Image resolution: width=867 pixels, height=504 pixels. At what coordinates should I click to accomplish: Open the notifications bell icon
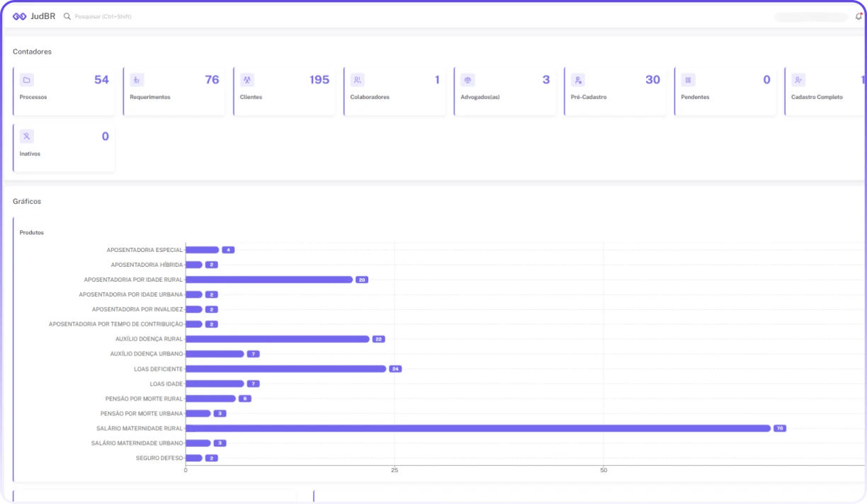pos(858,16)
